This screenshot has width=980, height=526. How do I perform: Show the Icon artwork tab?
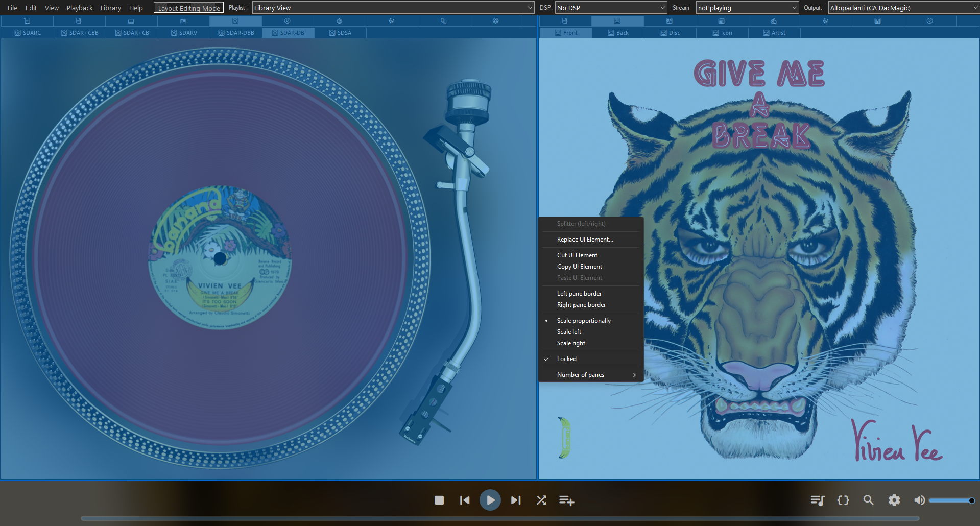pyautogui.click(x=723, y=33)
